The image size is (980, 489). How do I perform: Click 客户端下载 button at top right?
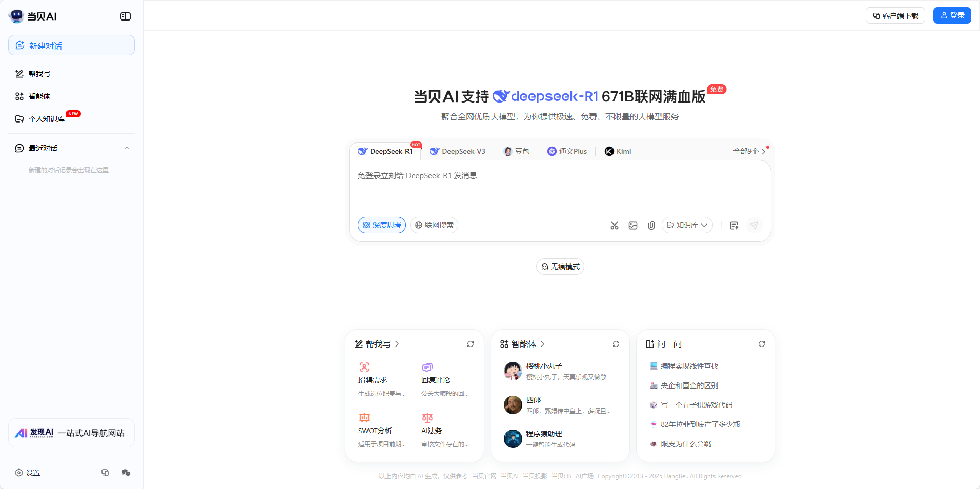pyautogui.click(x=895, y=15)
